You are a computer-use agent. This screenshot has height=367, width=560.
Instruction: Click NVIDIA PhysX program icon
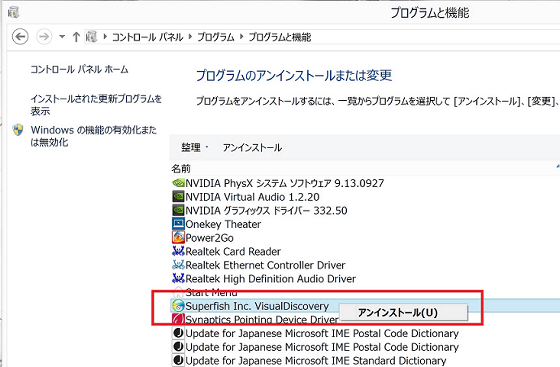(x=178, y=183)
